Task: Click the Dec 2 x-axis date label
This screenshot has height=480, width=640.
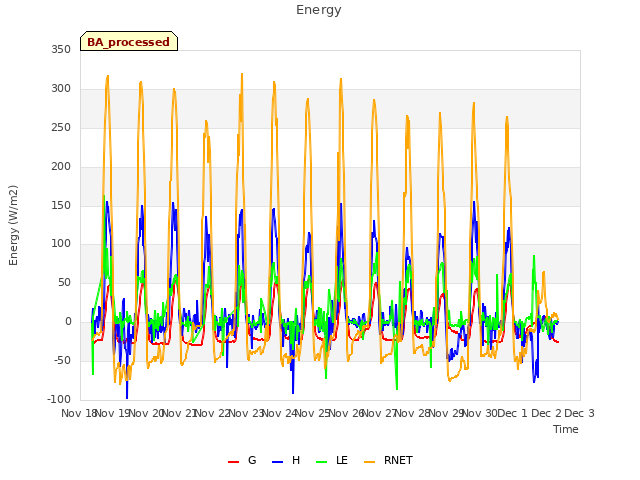Action: pos(546,413)
